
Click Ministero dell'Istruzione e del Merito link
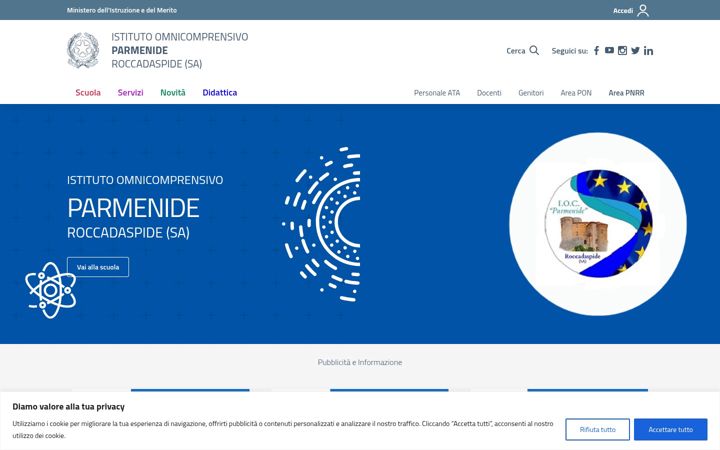[x=122, y=10]
